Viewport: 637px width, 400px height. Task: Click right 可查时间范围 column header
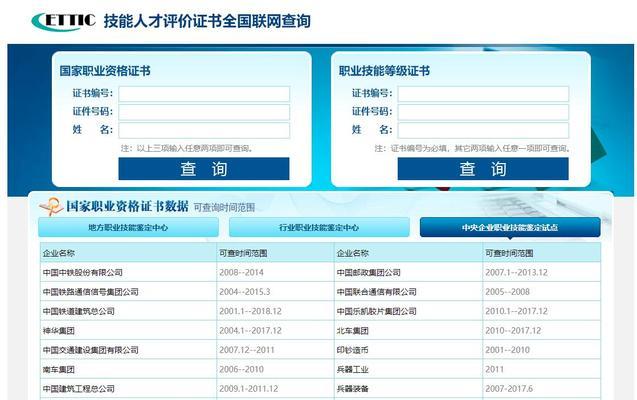(509, 253)
